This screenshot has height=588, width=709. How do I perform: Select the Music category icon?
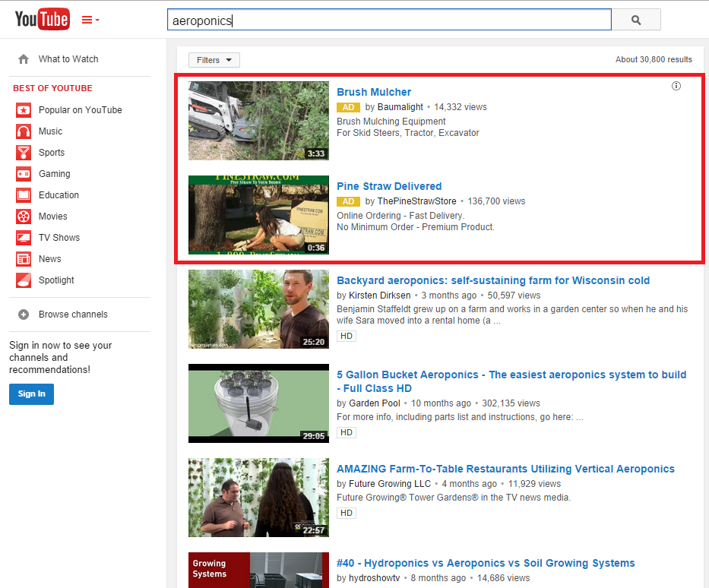(x=24, y=131)
